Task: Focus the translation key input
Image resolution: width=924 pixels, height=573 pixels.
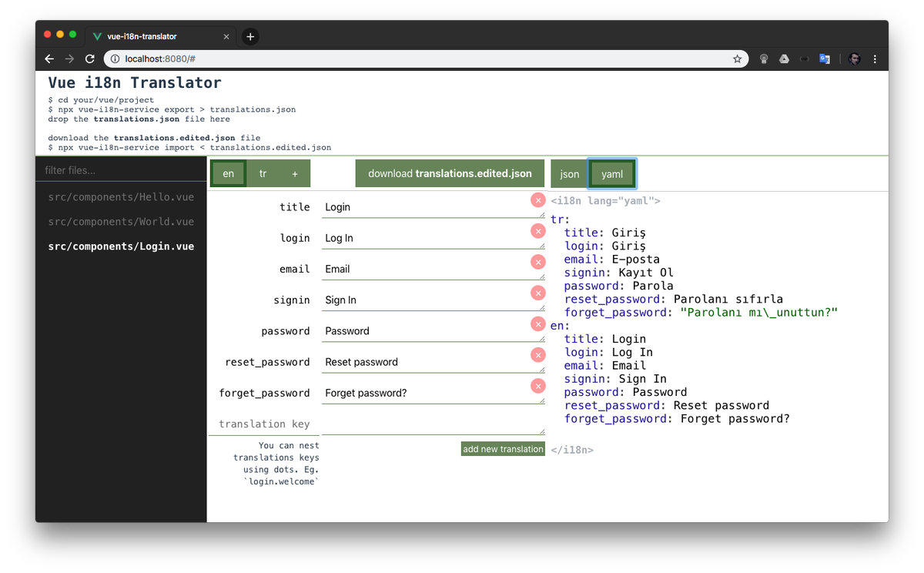Action: [264, 424]
